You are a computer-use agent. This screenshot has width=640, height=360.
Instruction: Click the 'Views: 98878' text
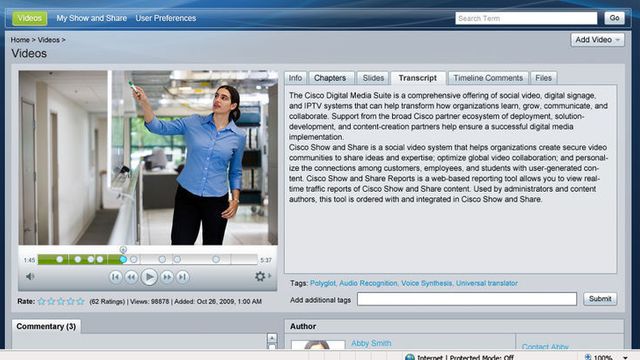pos(149,302)
